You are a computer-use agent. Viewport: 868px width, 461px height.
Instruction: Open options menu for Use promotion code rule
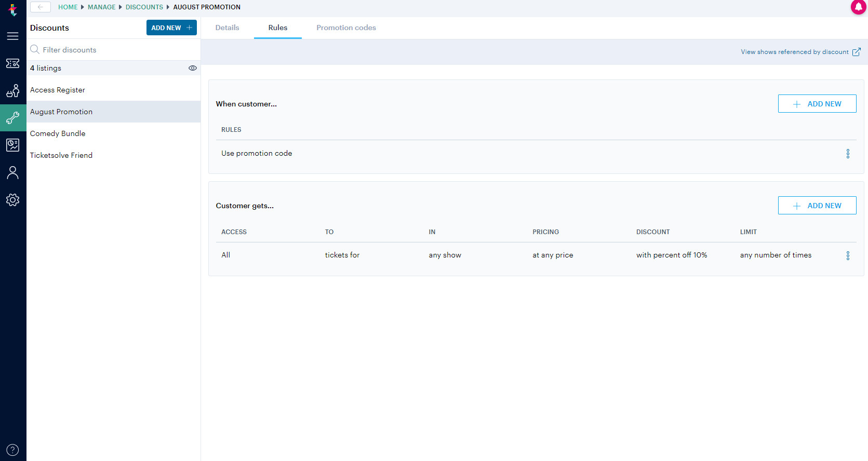coord(848,154)
